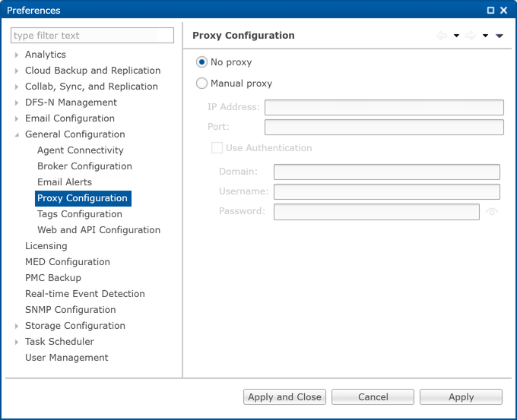
Task: Open the view menu triangle in header
Action: point(500,36)
